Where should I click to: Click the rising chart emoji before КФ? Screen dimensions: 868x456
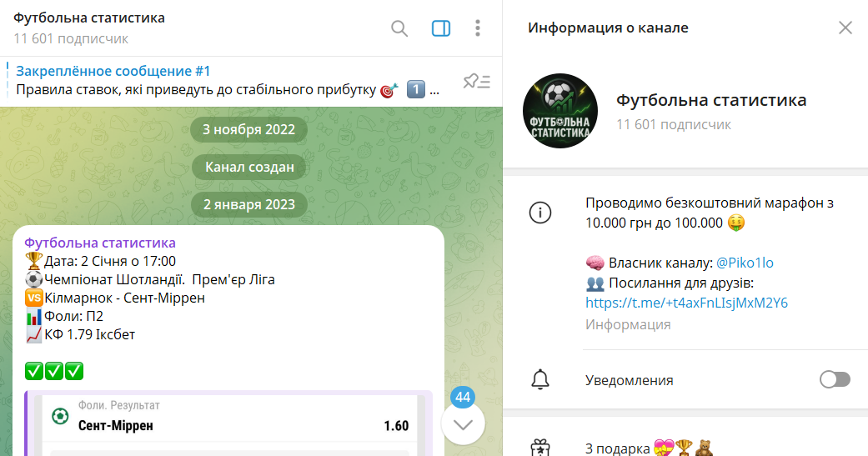tap(33, 334)
